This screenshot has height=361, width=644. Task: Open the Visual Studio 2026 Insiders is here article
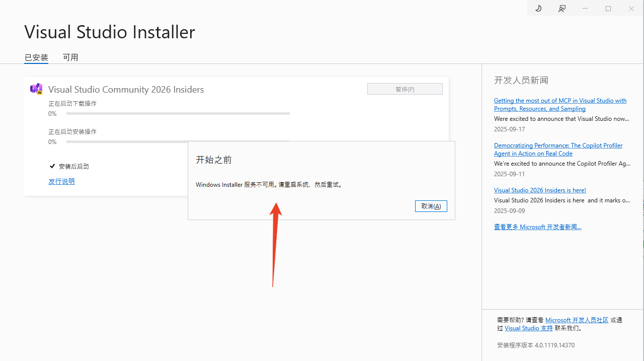coord(540,190)
